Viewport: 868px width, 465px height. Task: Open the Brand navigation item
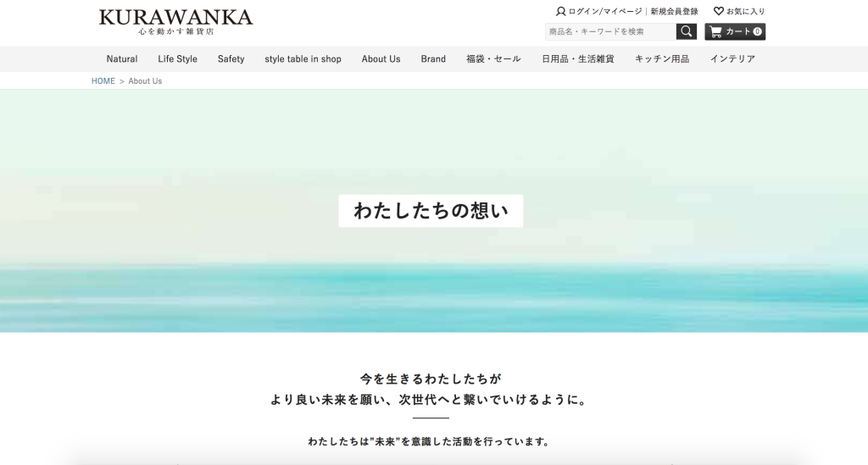point(433,58)
